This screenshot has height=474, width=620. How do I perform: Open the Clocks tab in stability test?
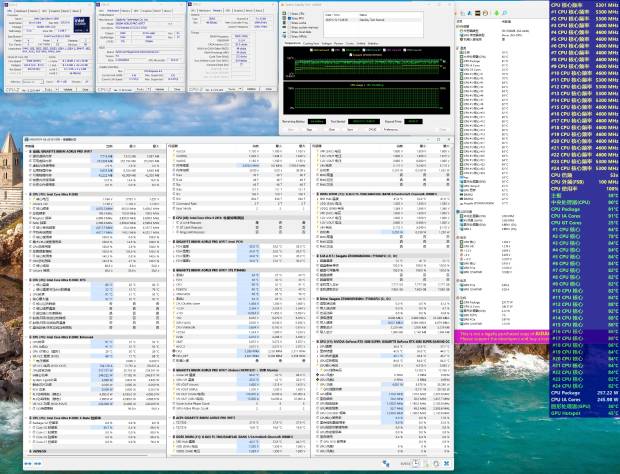pyautogui.click(x=350, y=43)
